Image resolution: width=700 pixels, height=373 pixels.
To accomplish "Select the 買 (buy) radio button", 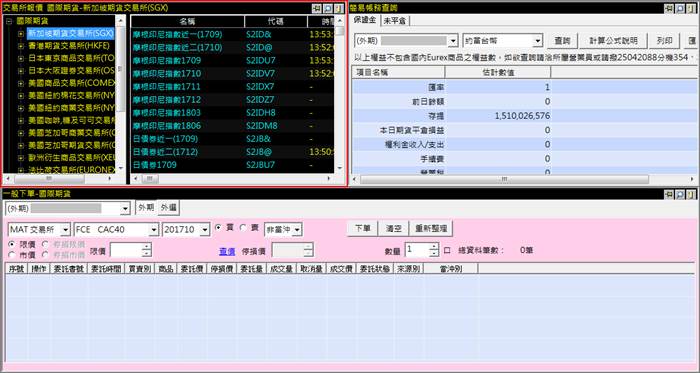I will click(218, 228).
